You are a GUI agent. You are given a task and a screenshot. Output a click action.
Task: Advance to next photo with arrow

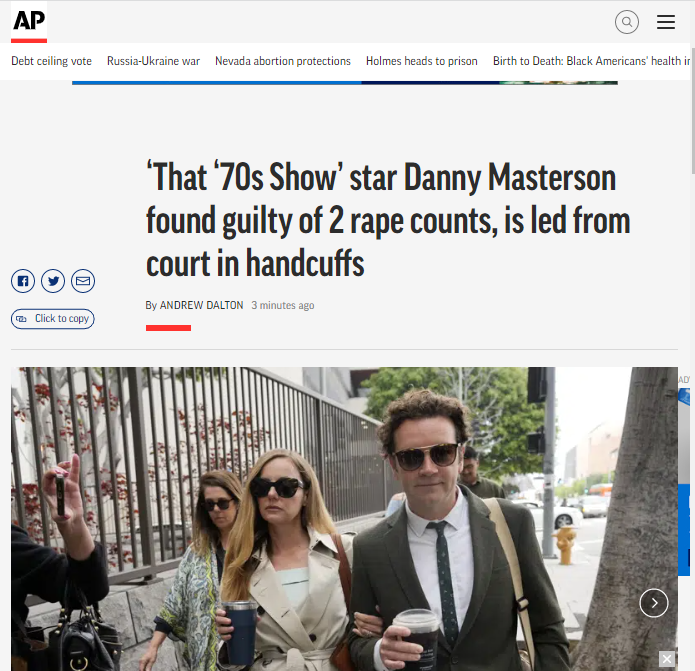(x=654, y=603)
